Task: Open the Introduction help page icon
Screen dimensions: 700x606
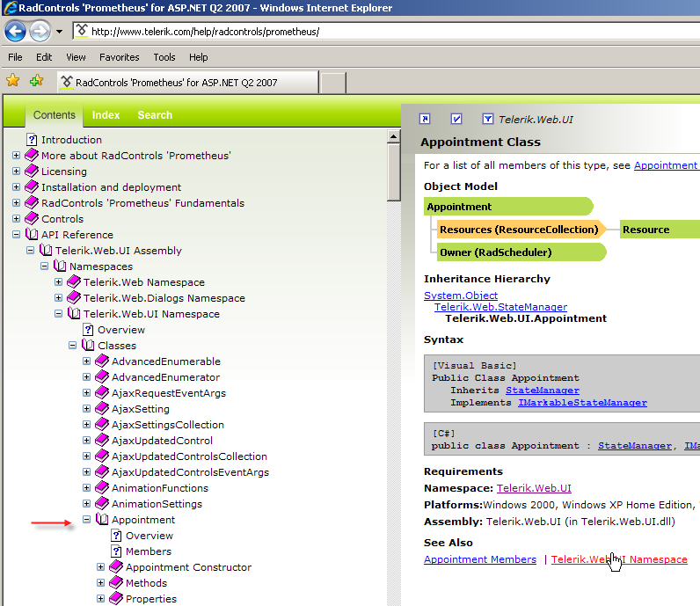Action: [x=32, y=140]
